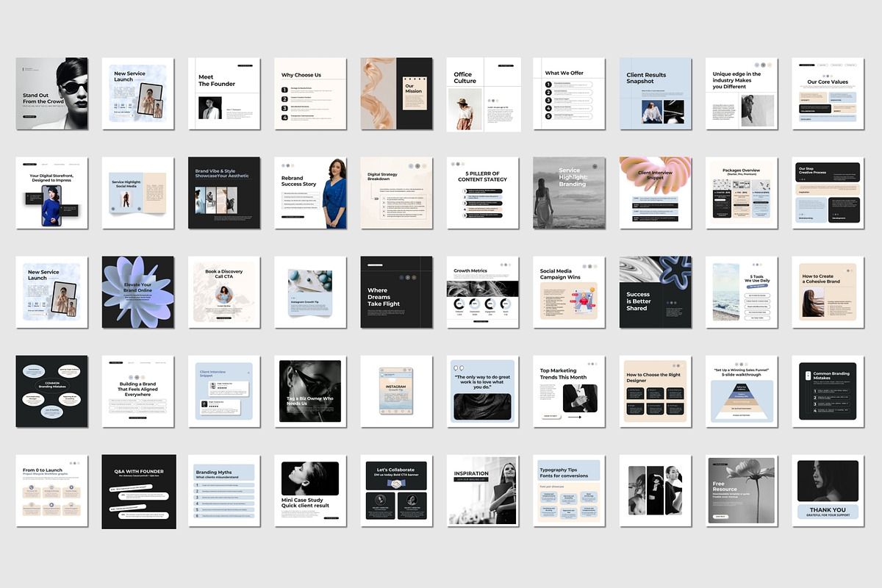Open the "Growth Metrics" chart template
This screenshot has width=882, height=588.
[x=483, y=292]
